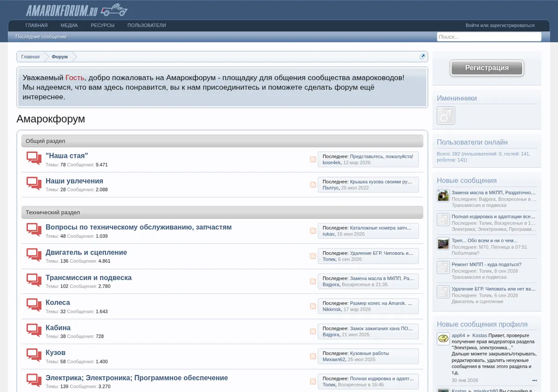Click the RSS icon for "Наша стая"
The width and height of the screenshot is (558, 392).
tap(313, 159)
